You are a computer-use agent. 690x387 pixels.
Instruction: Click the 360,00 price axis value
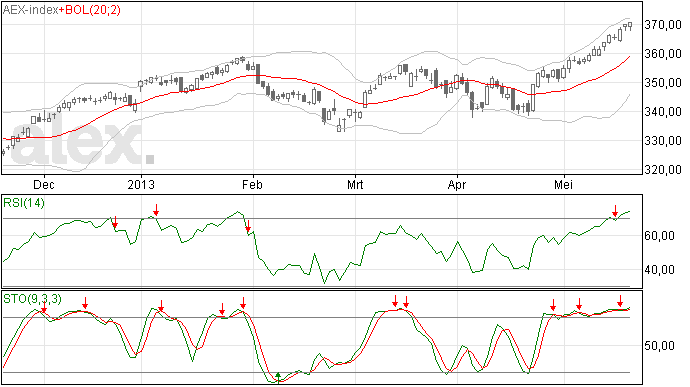(663, 54)
